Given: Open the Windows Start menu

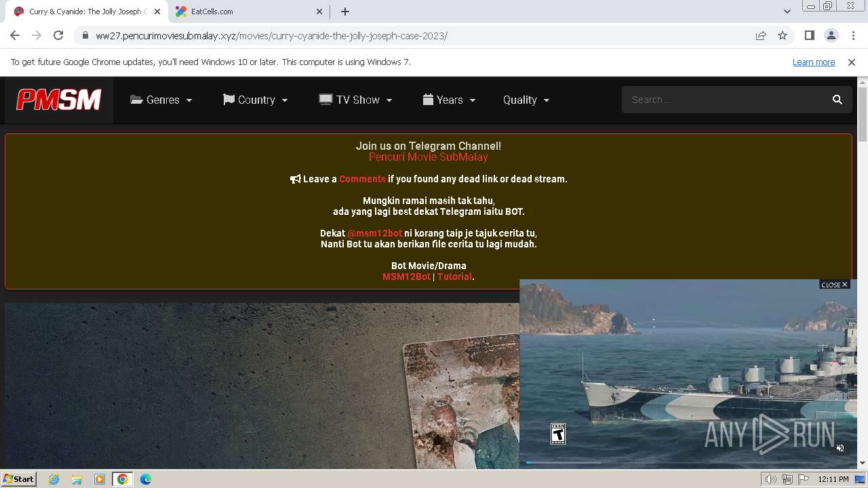Looking at the screenshot, I should pyautogui.click(x=18, y=479).
